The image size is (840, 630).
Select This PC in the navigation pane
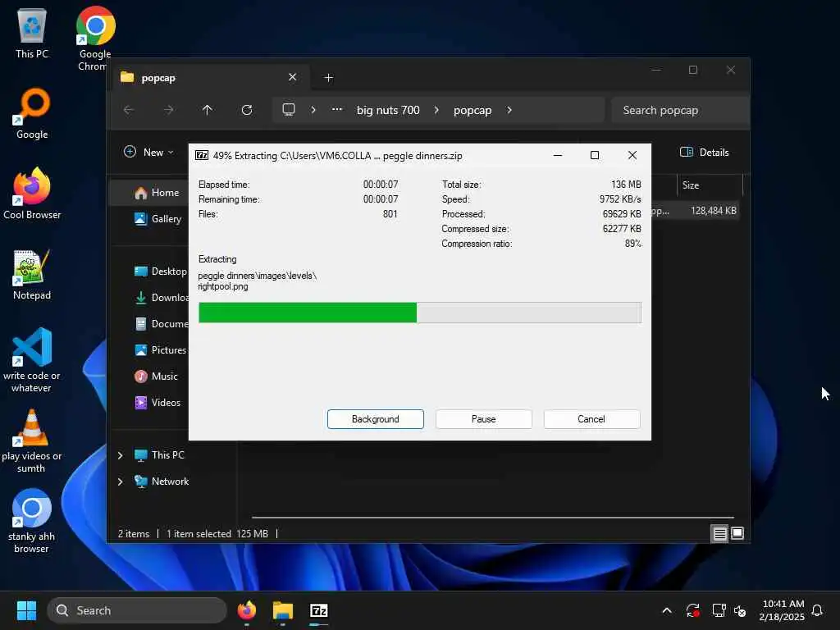pyautogui.click(x=159, y=455)
